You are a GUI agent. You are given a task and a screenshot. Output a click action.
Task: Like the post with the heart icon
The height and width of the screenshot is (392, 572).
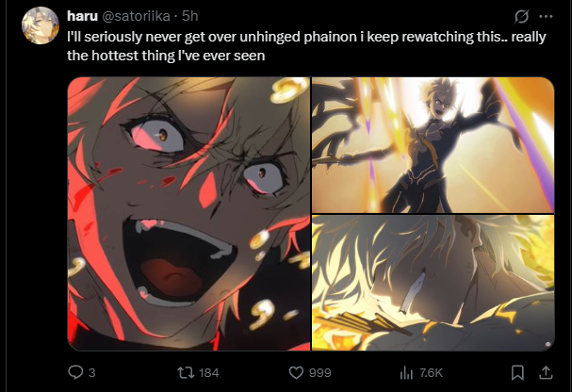coord(296,372)
